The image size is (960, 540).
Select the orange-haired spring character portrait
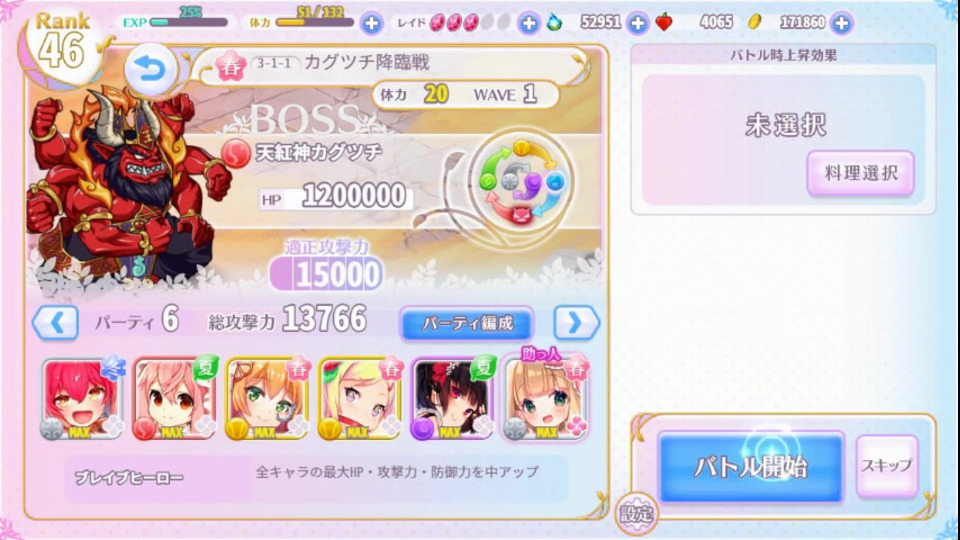(x=268, y=399)
